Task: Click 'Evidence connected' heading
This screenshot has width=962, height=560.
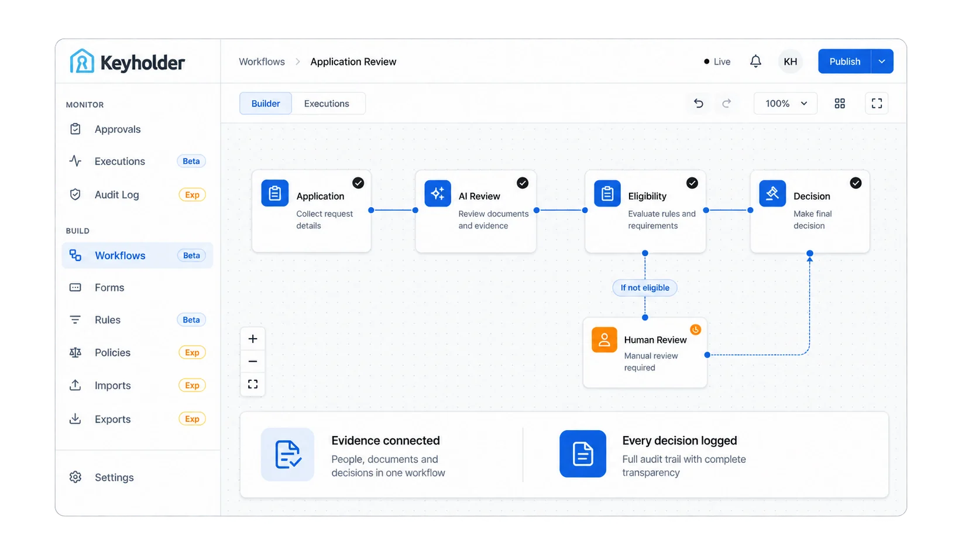Action: 386,441
